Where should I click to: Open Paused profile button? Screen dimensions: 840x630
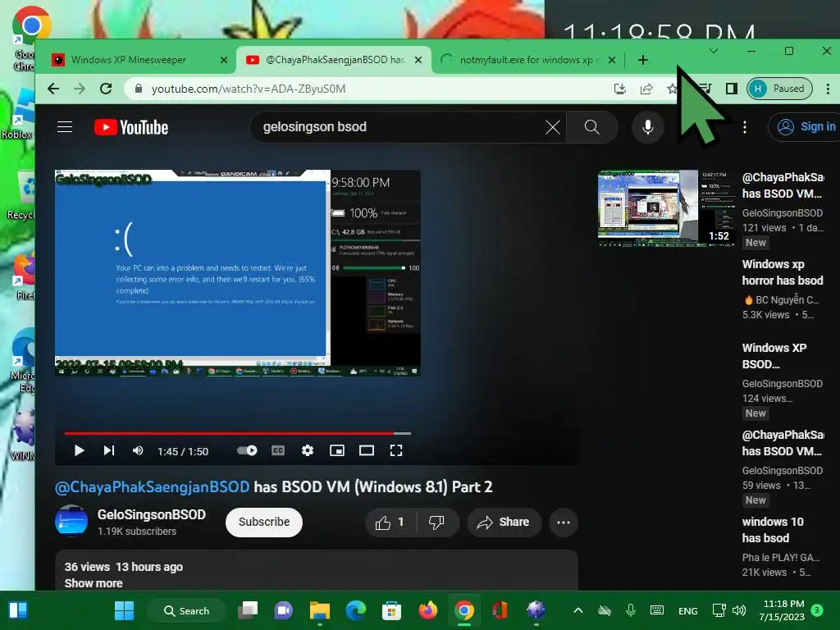pyautogui.click(x=779, y=89)
